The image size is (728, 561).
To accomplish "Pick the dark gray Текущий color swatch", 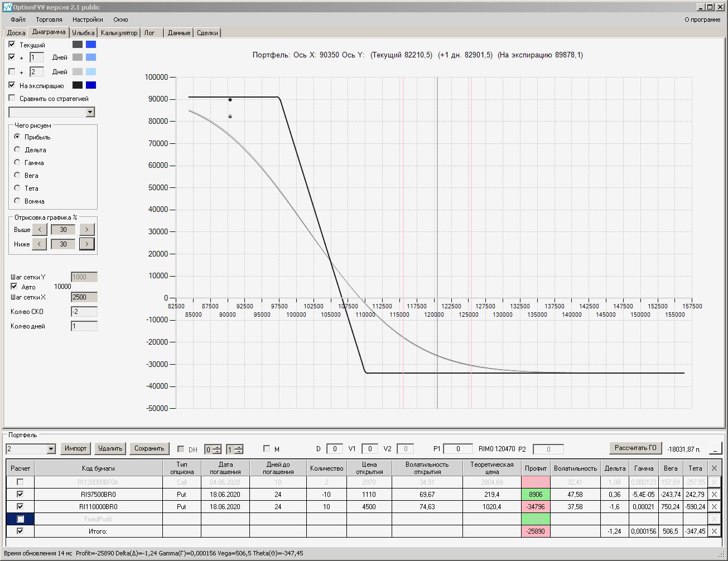I will (x=78, y=45).
